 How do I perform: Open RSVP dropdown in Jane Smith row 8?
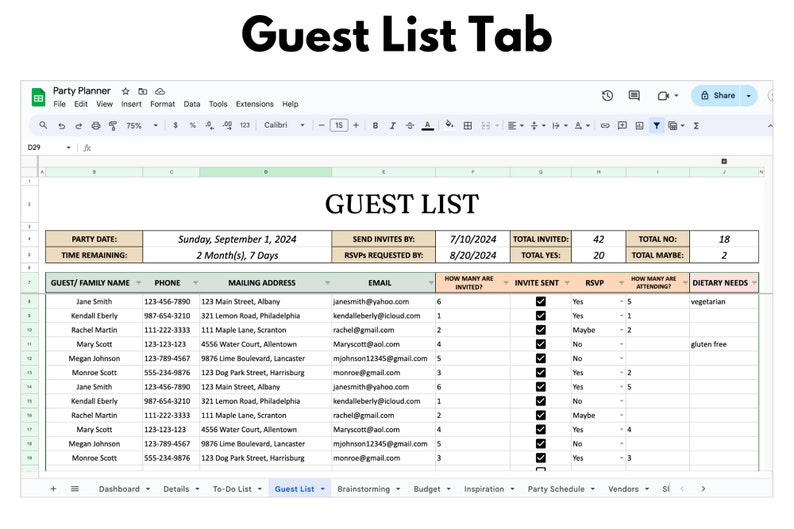pyautogui.click(x=621, y=301)
